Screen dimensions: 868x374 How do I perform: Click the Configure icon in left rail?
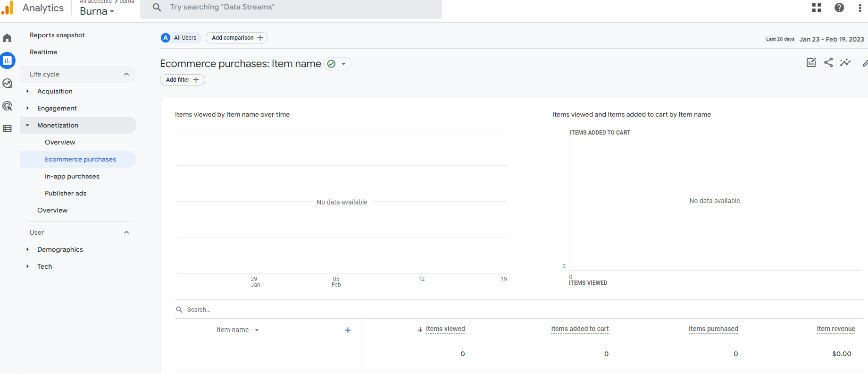tap(7, 128)
